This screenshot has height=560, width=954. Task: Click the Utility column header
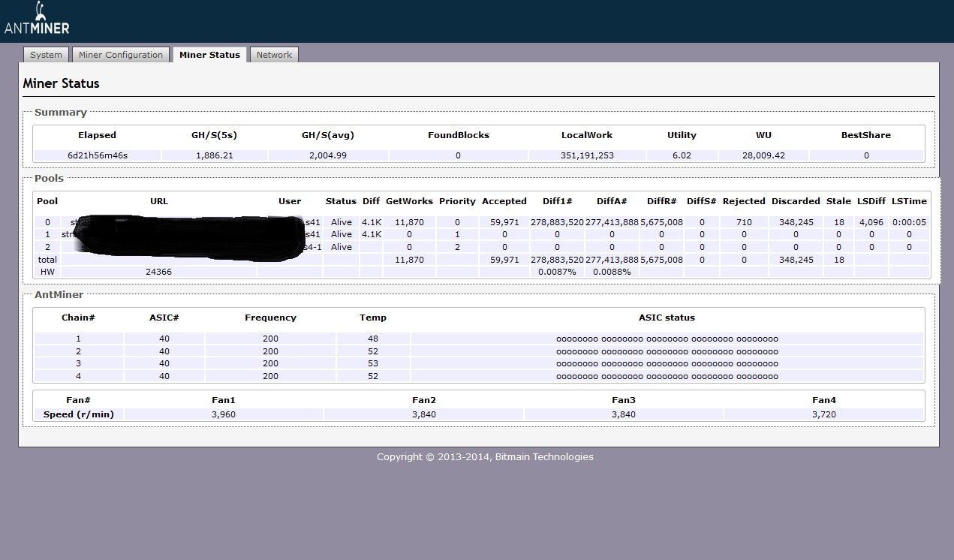tap(682, 135)
